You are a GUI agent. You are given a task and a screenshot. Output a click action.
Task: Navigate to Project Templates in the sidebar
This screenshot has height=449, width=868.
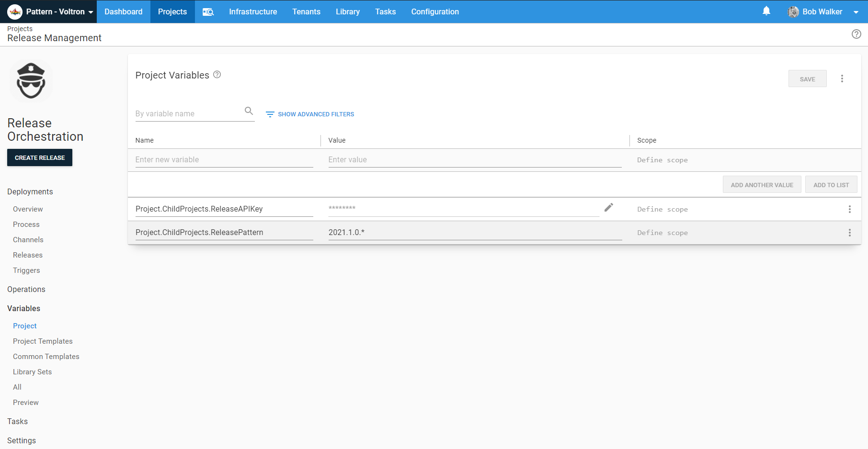[x=43, y=341]
